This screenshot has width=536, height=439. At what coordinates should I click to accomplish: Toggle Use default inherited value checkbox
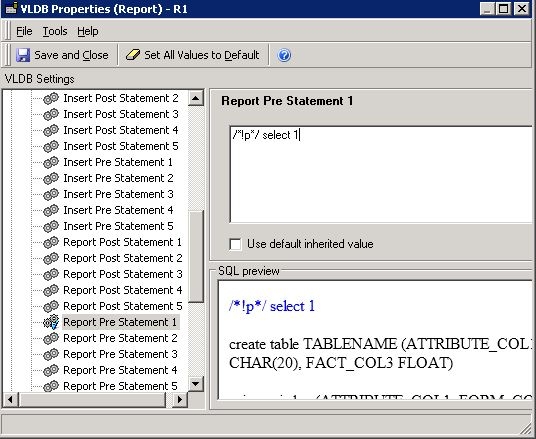coord(235,244)
